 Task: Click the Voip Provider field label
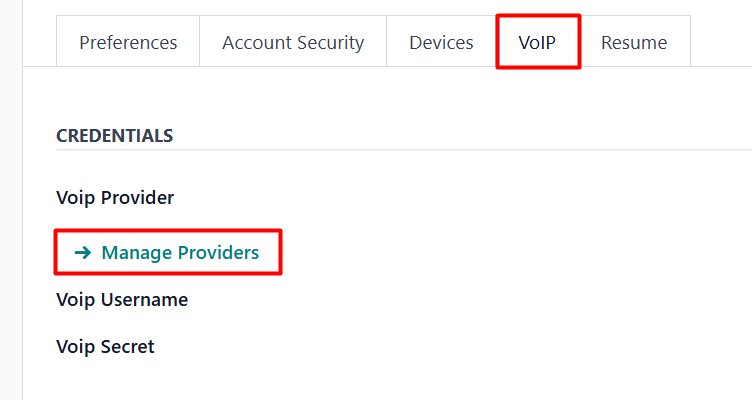(115, 198)
